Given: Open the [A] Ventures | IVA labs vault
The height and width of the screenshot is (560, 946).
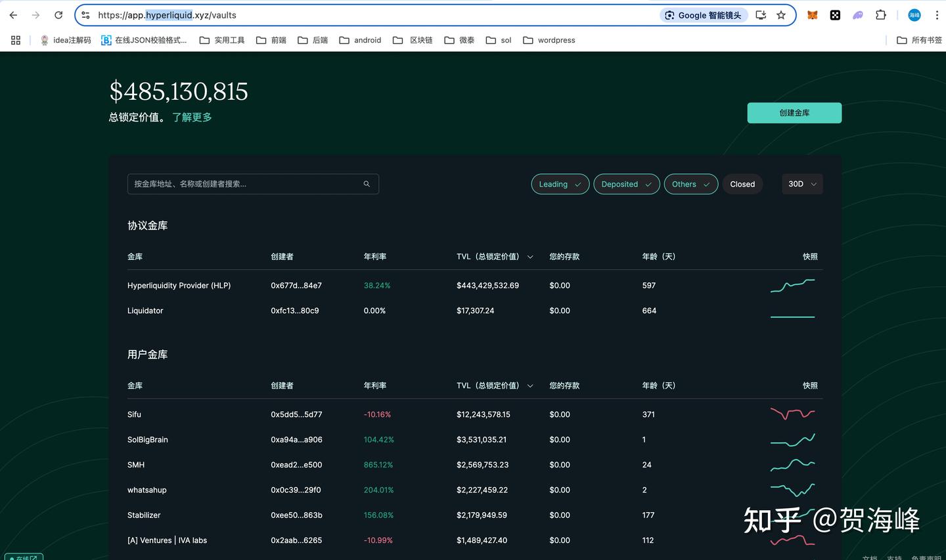Looking at the screenshot, I should point(167,540).
